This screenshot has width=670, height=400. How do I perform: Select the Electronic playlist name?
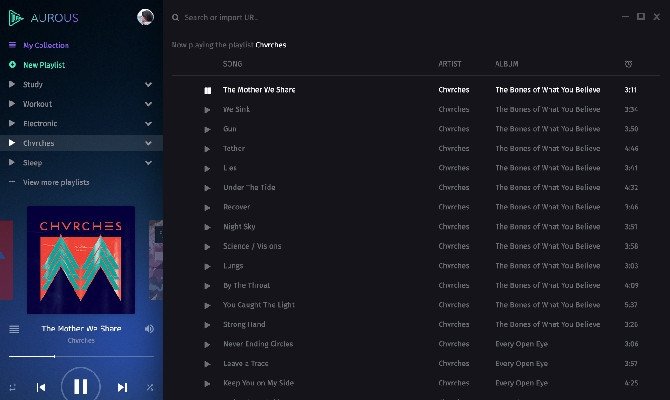[40, 124]
